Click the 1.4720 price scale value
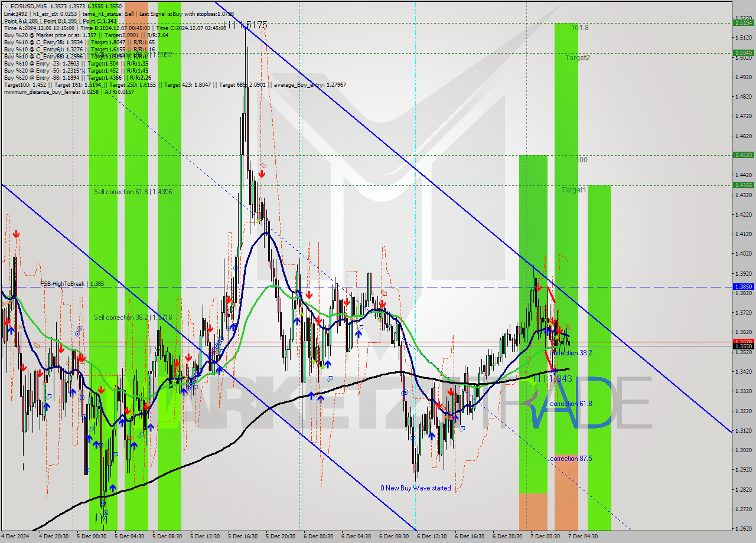Screen dimensions: 756x543 point(742,116)
